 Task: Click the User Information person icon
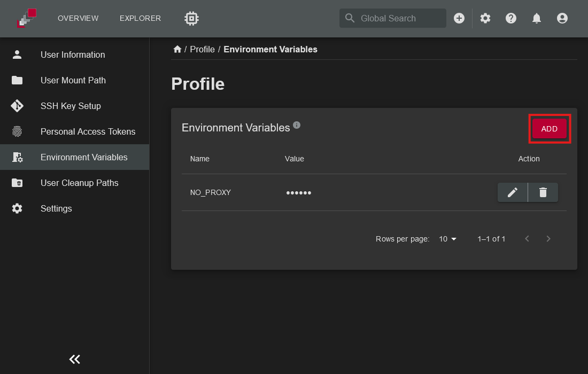pos(17,54)
